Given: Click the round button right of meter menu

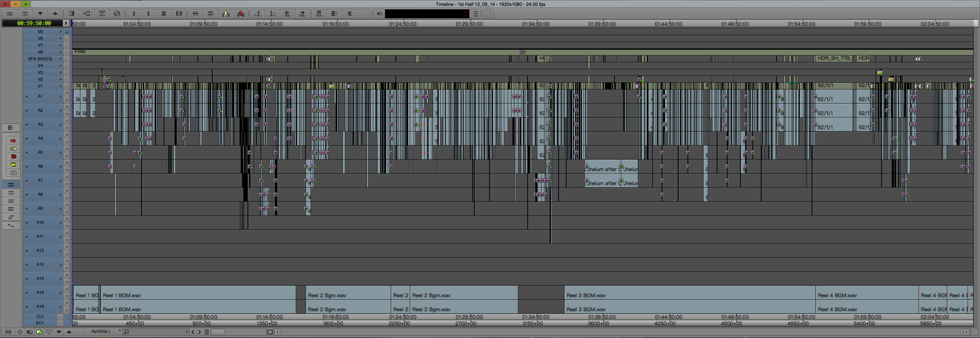Looking at the screenshot, I should point(488,14).
